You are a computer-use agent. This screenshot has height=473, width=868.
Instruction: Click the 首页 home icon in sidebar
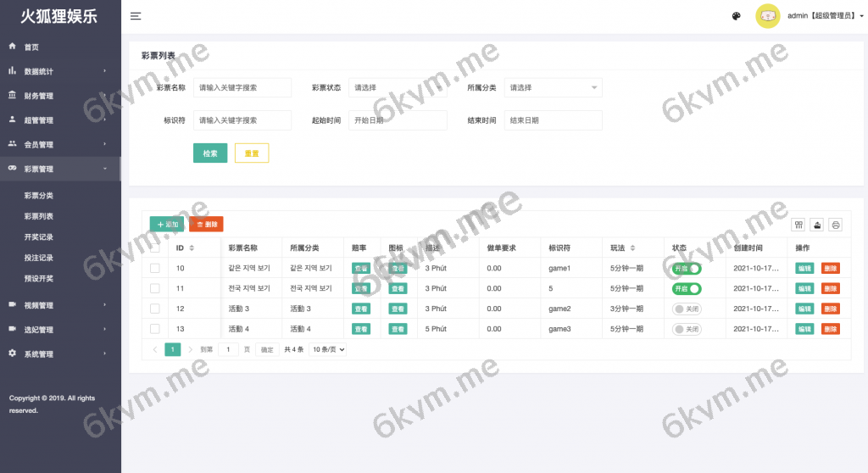point(13,47)
